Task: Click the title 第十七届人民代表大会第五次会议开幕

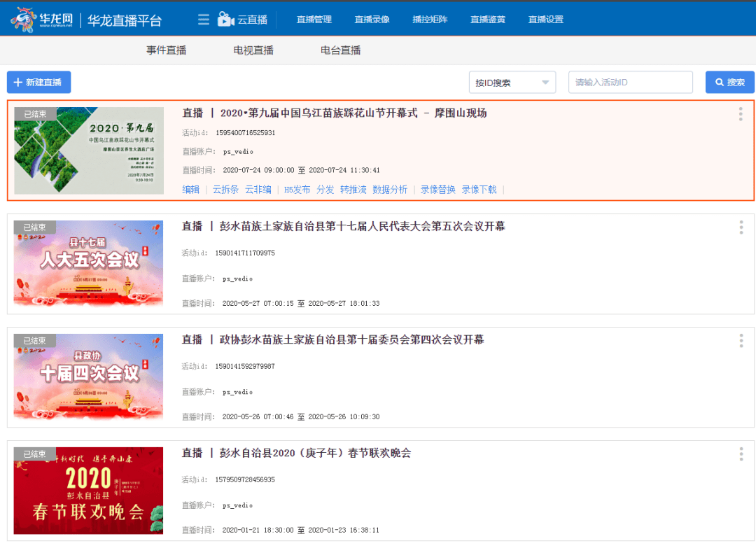Action: tap(343, 227)
